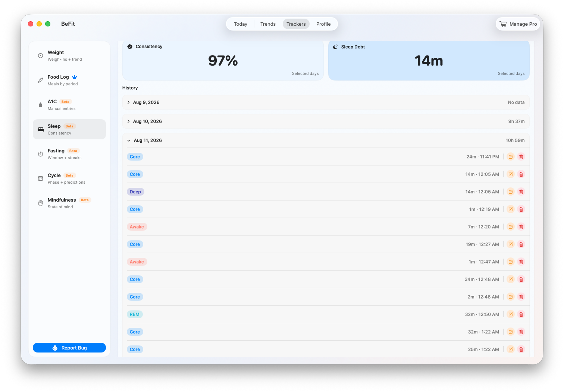564x392 pixels.
Task: Delete the REM sleep entry
Action: [521, 314]
